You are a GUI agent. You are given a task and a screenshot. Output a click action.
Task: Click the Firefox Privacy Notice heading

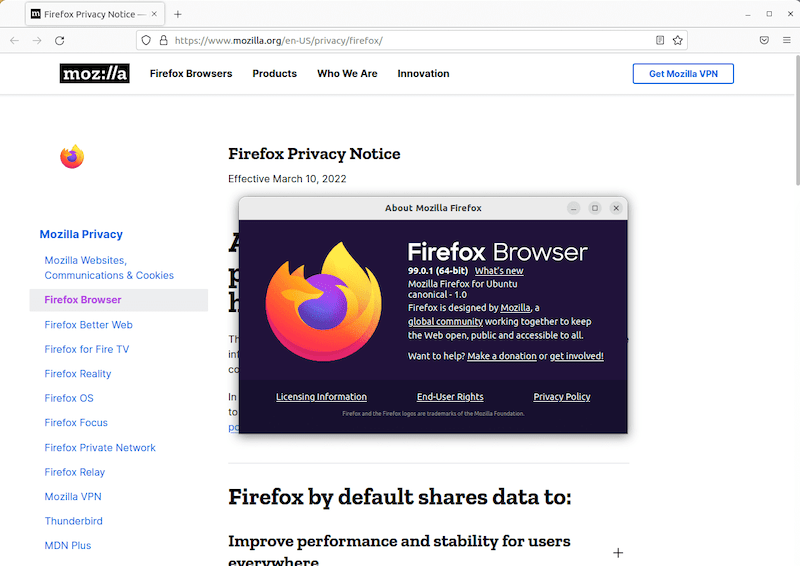click(314, 154)
